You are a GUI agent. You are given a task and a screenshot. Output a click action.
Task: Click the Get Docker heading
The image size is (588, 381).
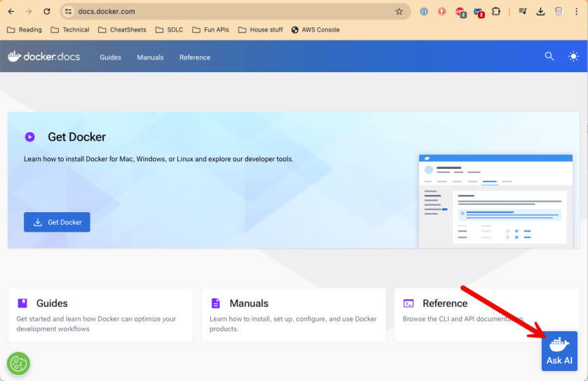pos(76,137)
